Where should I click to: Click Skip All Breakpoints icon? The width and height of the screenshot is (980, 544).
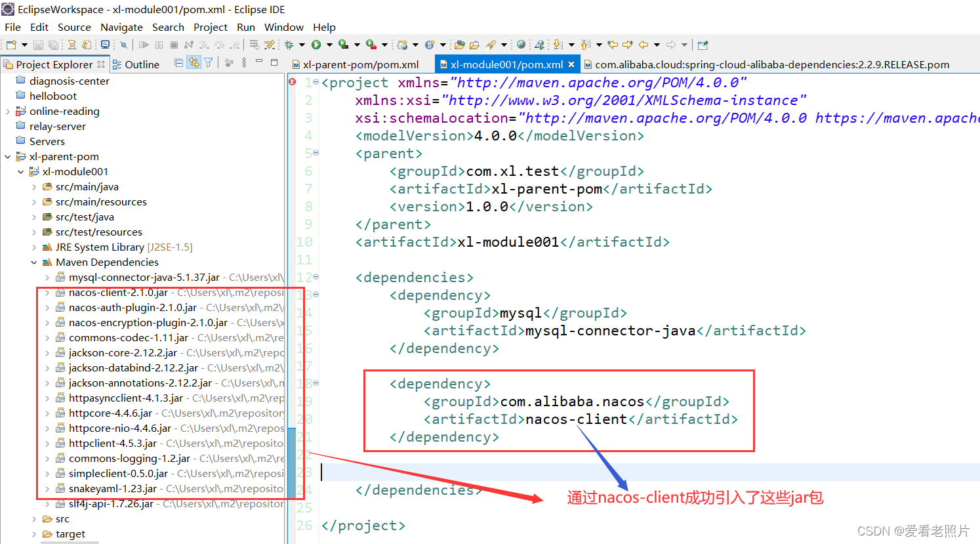(123, 45)
